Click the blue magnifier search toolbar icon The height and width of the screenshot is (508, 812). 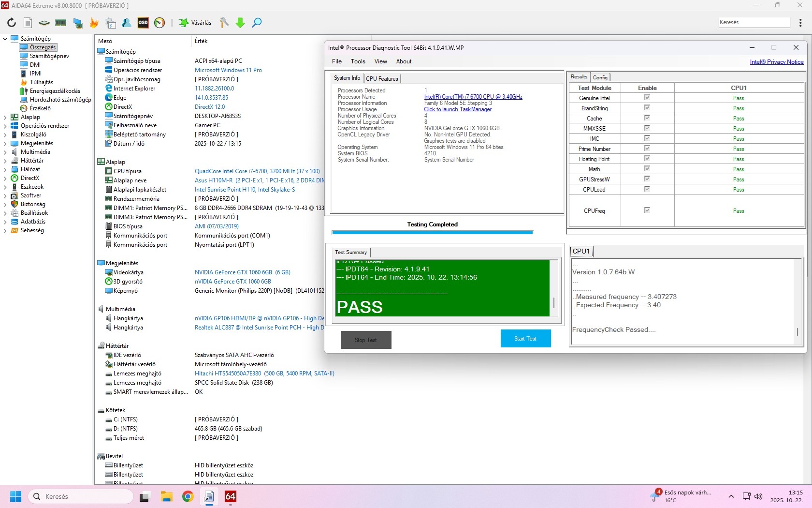[x=257, y=23]
